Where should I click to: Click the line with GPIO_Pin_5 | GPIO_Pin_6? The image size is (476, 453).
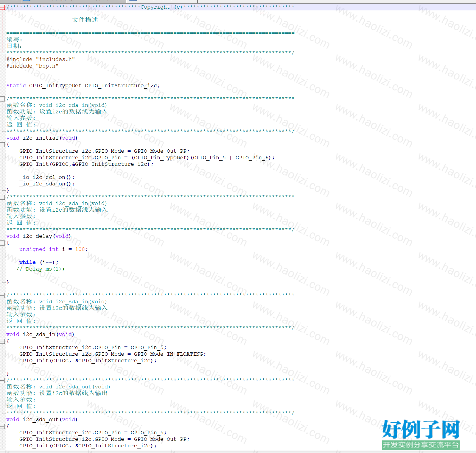point(147,157)
